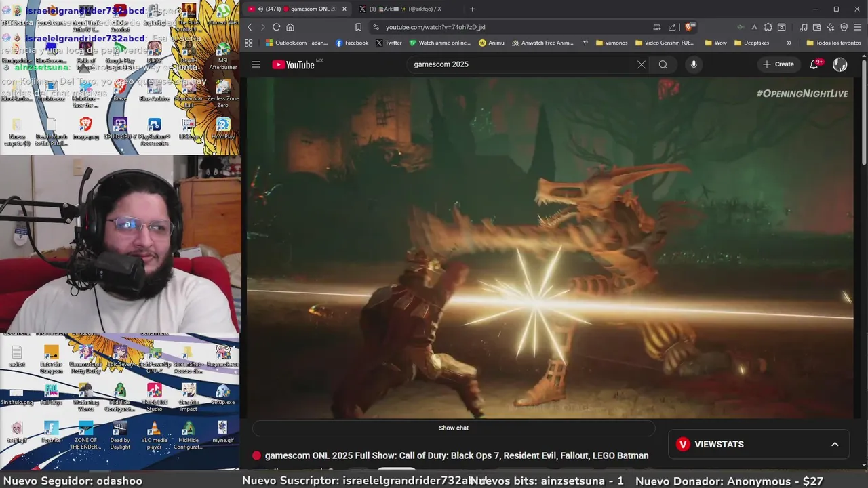Open PlayStation Accessories desktop icon
The height and width of the screenshot is (488, 868).
(x=155, y=132)
